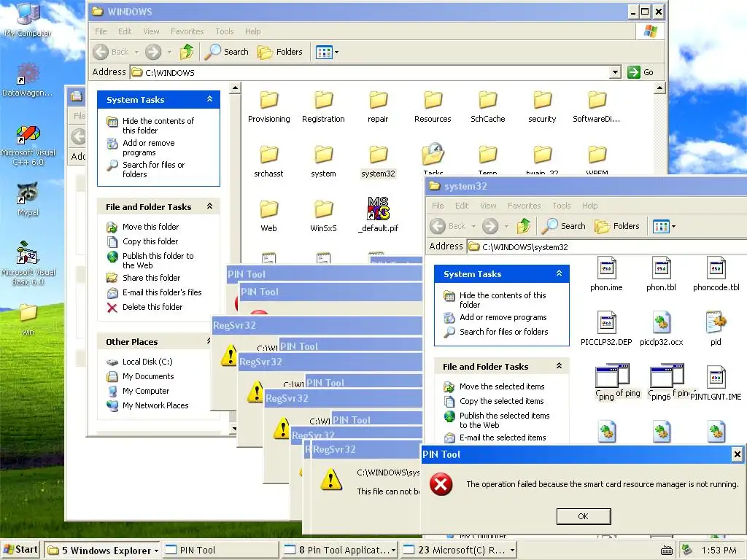Open View menu in system32 window
The image size is (747, 560).
[x=488, y=206]
